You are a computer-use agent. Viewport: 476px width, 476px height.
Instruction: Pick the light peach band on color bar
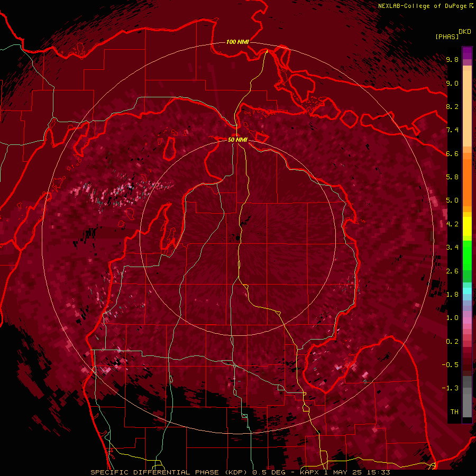pyautogui.click(x=467, y=109)
